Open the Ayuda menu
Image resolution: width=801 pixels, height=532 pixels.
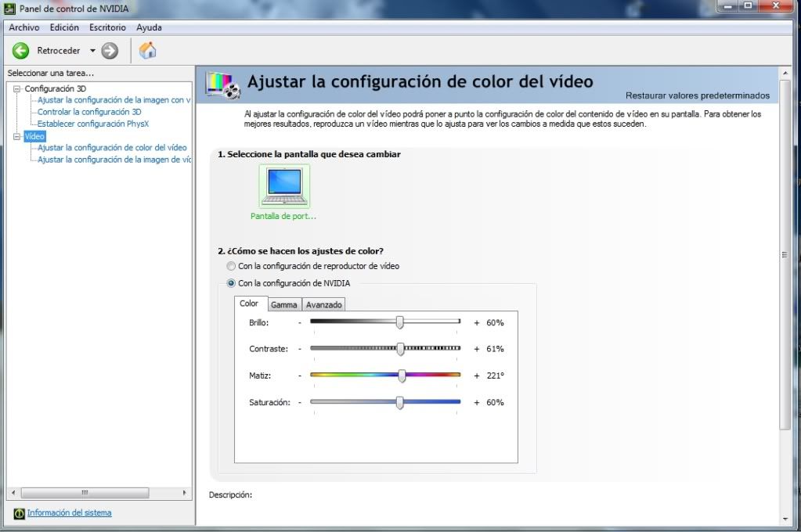[149, 27]
